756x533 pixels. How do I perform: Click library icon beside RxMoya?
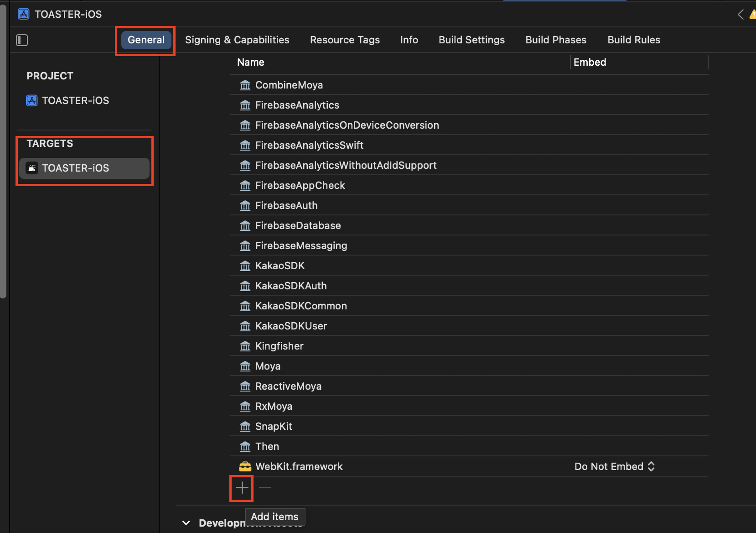point(245,407)
